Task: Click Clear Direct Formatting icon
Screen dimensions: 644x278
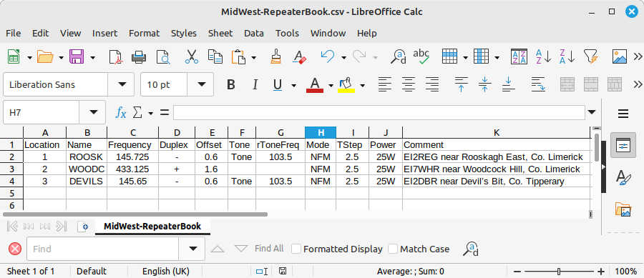Action: (299, 56)
